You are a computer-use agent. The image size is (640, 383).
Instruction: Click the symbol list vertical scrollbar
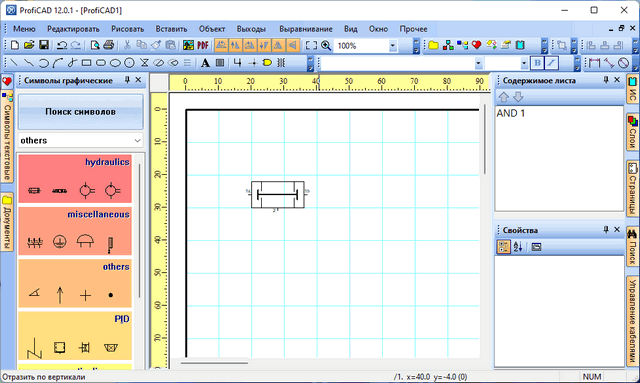139,231
